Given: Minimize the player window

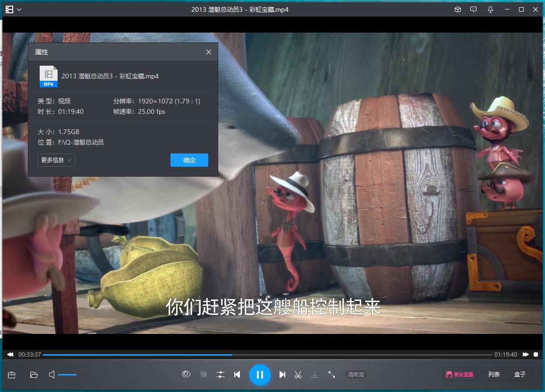Looking at the screenshot, I should (x=507, y=9).
